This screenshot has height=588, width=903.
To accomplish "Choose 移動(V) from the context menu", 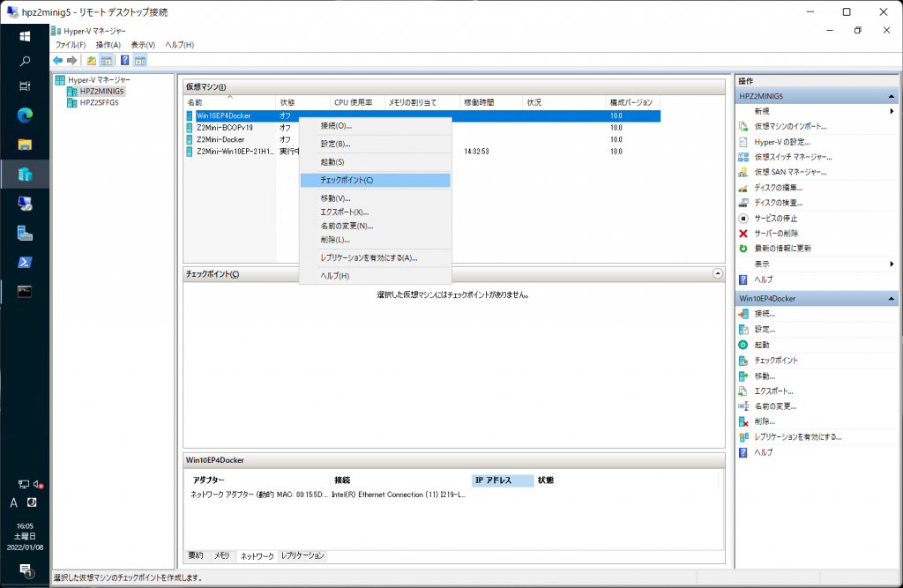I will [375, 198].
